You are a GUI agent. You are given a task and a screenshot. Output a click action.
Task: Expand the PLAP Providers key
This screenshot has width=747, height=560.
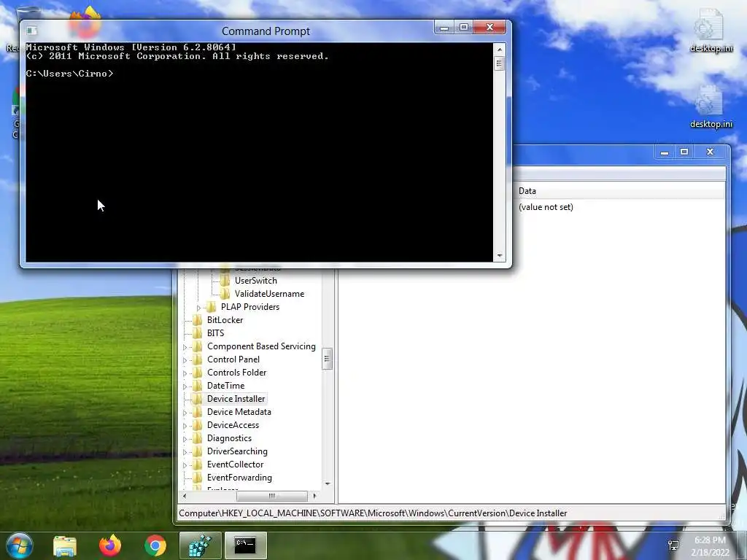pyautogui.click(x=198, y=308)
